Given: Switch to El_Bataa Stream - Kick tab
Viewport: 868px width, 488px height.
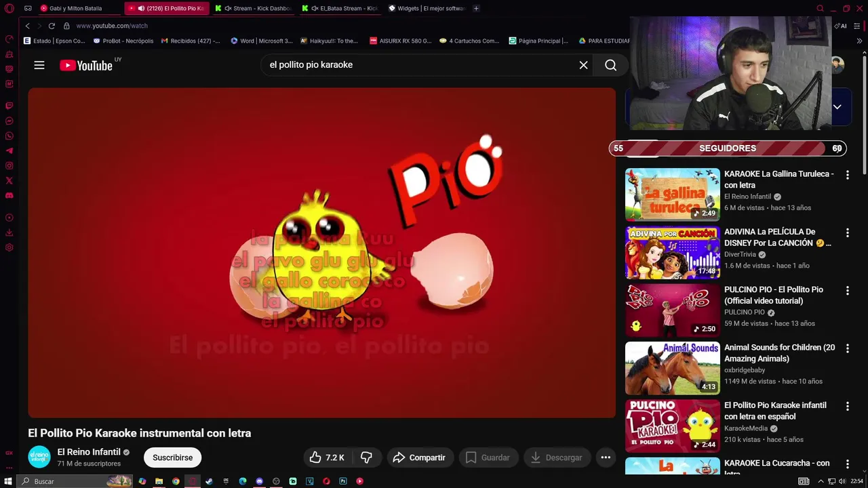Looking at the screenshot, I should (340, 8).
